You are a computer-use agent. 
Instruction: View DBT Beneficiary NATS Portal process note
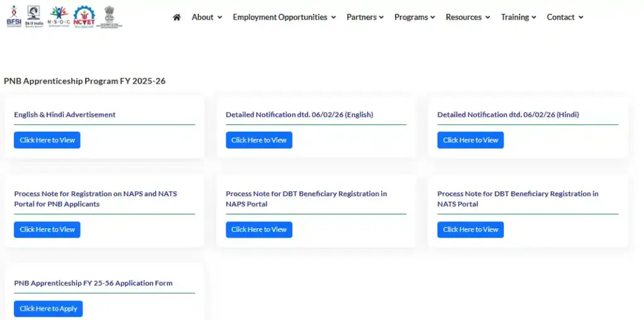(470, 229)
